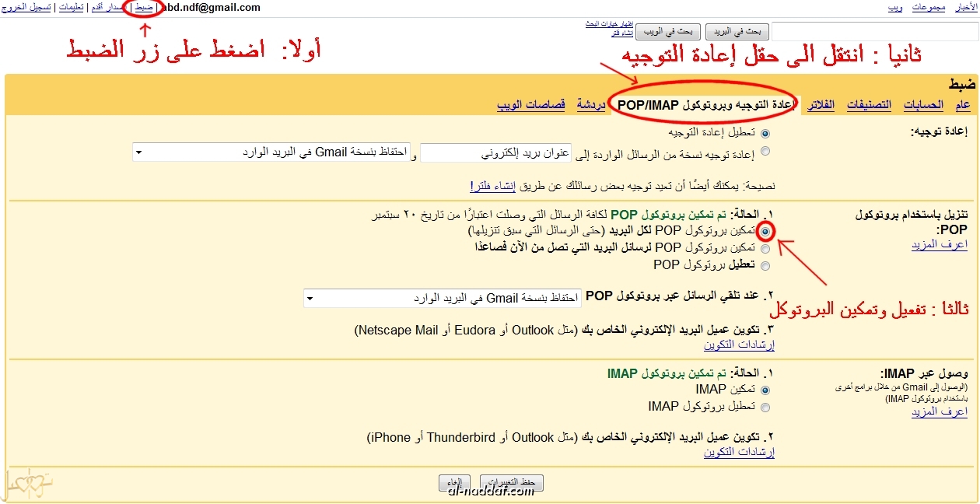Open اعرف المزيد link under POP download

[x=940, y=245]
